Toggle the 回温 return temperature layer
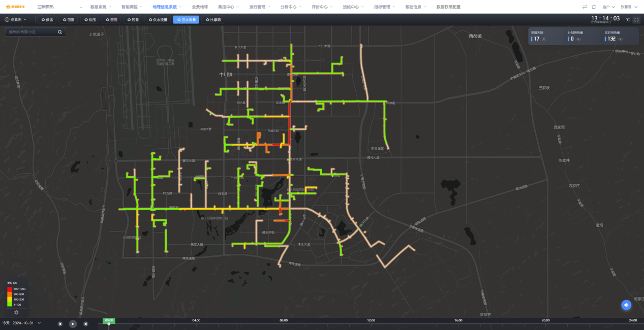 pos(68,20)
